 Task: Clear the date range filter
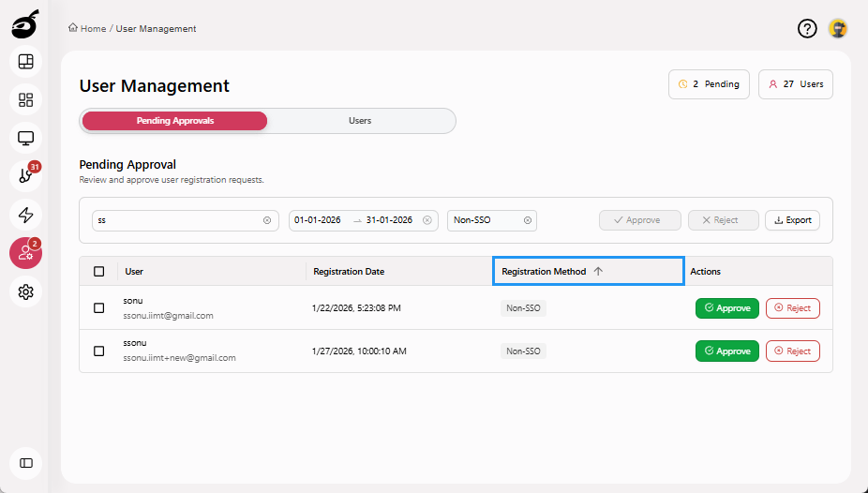(427, 220)
